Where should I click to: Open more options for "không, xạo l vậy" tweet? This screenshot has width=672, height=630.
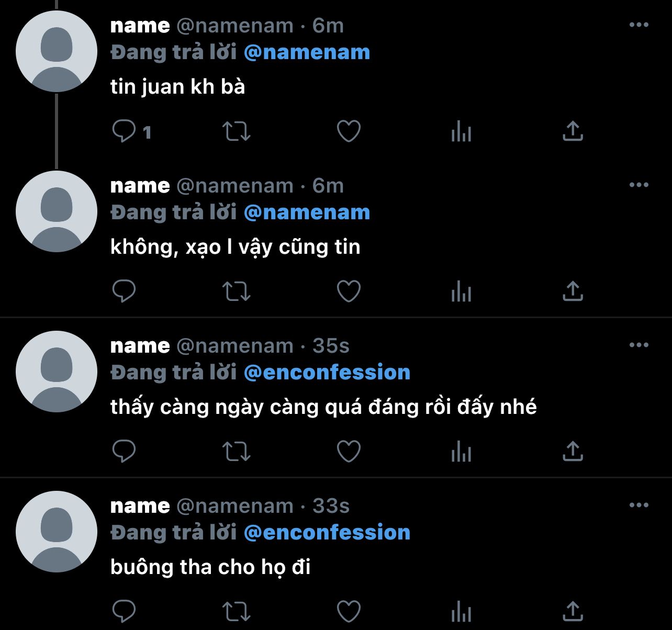[x=639, y=185]
